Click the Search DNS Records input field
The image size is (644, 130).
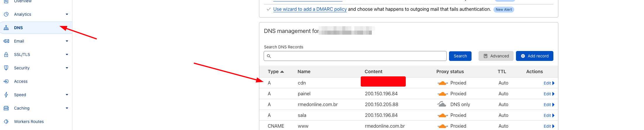tap(355, 56)
